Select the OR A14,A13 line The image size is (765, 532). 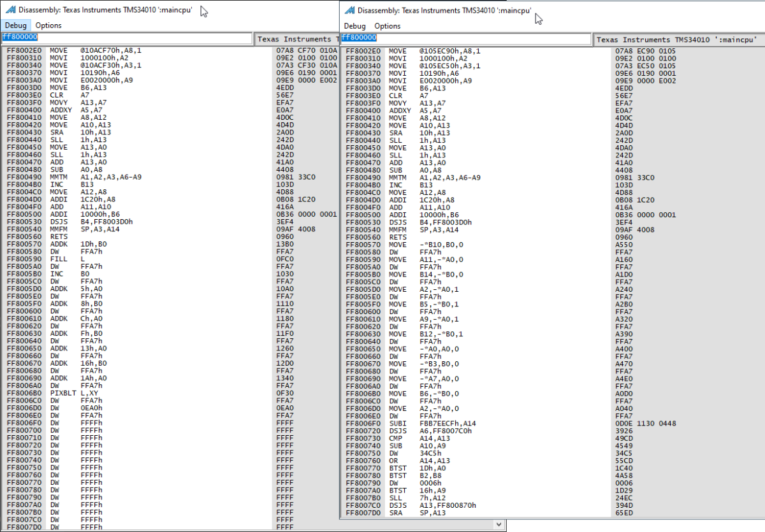[x=418, y=461]
